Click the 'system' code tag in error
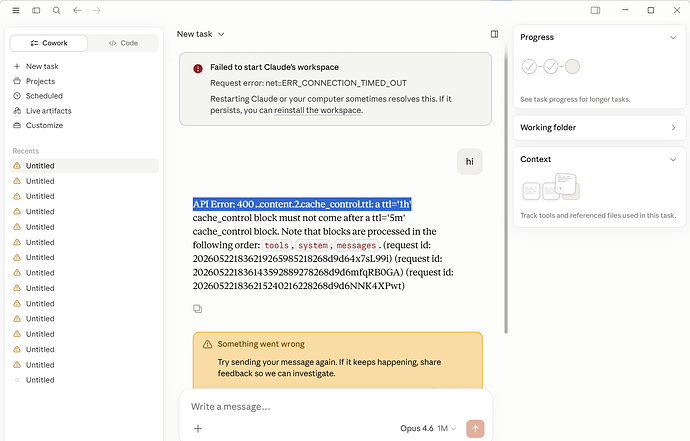Viewport: 690px width, 441px height. tap(313, 246)
